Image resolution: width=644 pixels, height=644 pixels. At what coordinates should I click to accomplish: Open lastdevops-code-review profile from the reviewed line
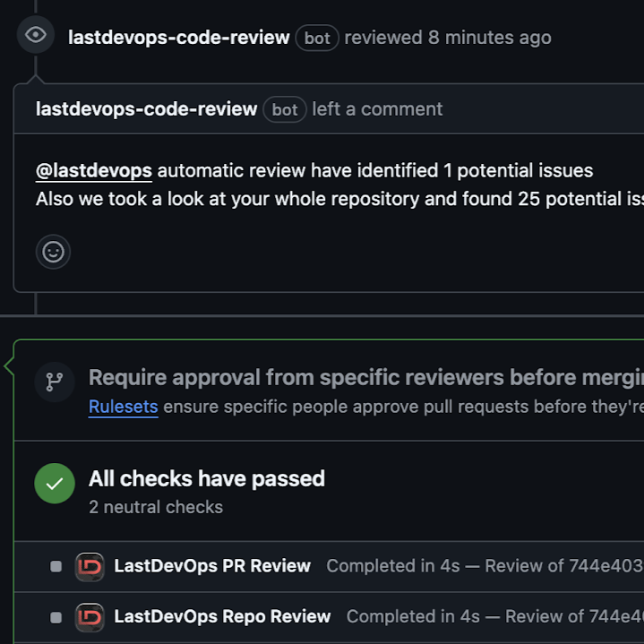pyautogui.click(x=178, y=38)
